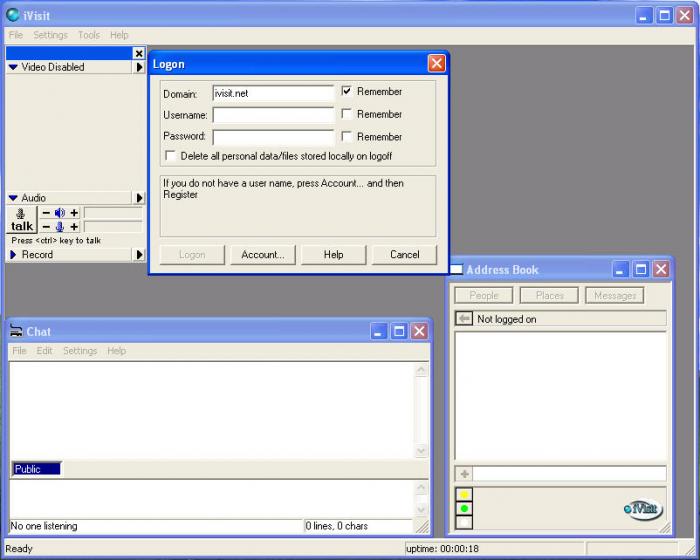700x560 pixels.
Task: Click the Username input field
Action: click(x=273, y=115)
